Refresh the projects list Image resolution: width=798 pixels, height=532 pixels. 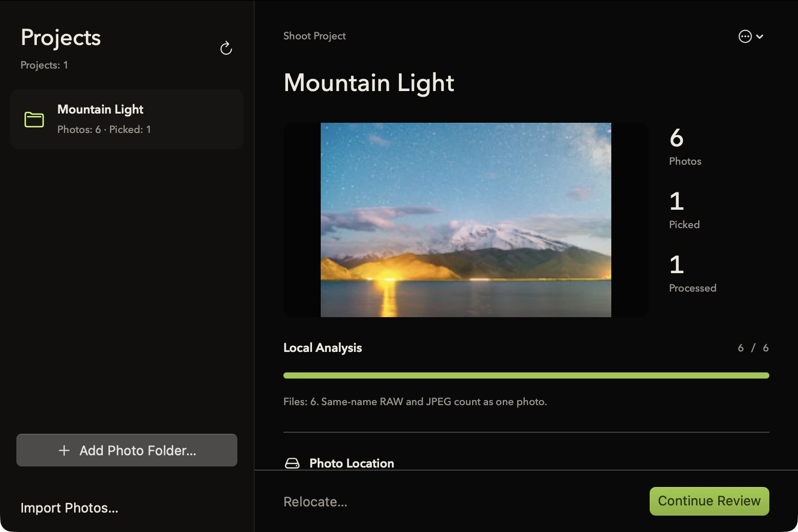[226, 49]
